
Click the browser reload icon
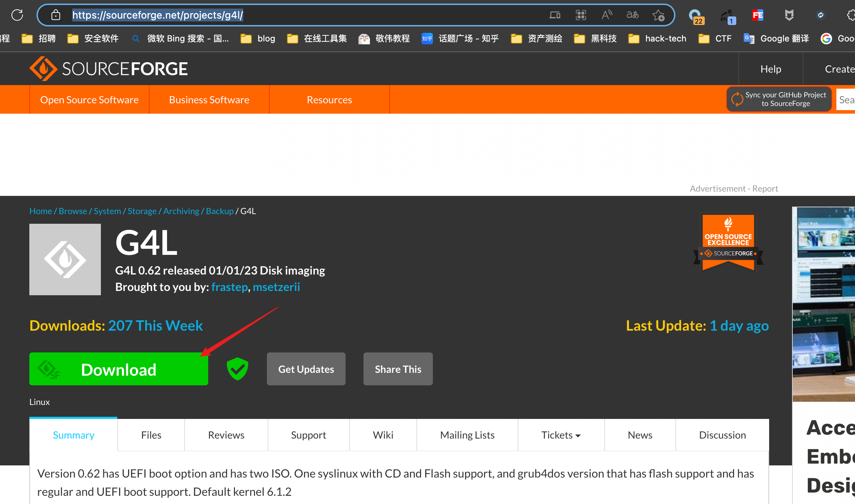pyautogui.click(x=17, y=15)
